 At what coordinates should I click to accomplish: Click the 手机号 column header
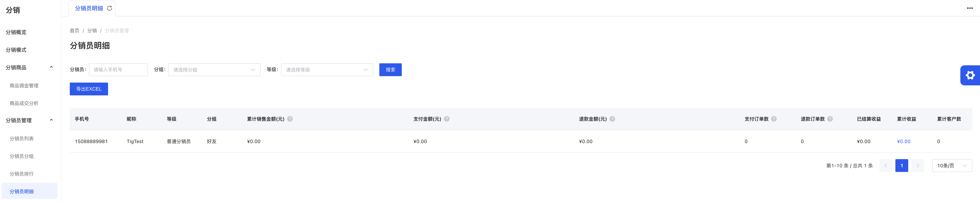click(x=82, y=119)
